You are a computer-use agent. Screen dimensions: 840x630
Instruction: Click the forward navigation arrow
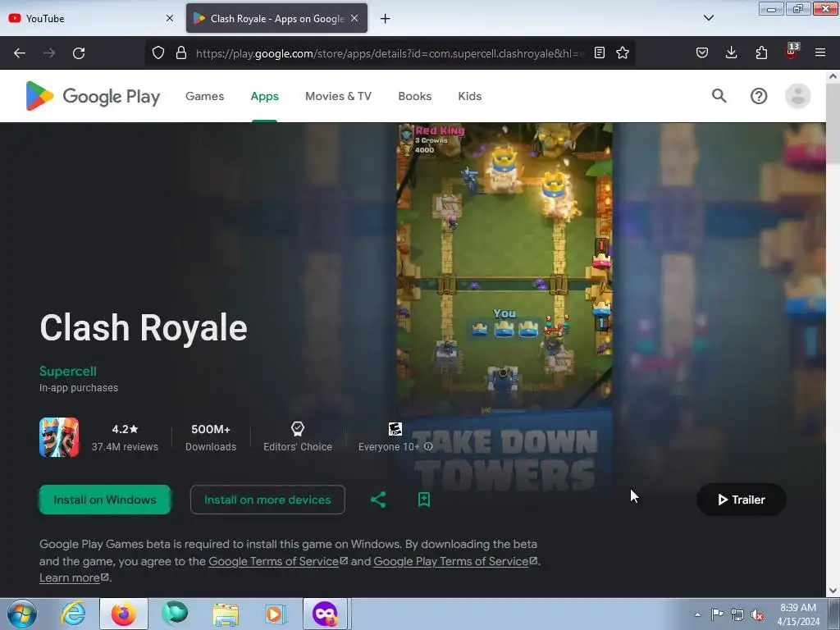coord(49,53)
